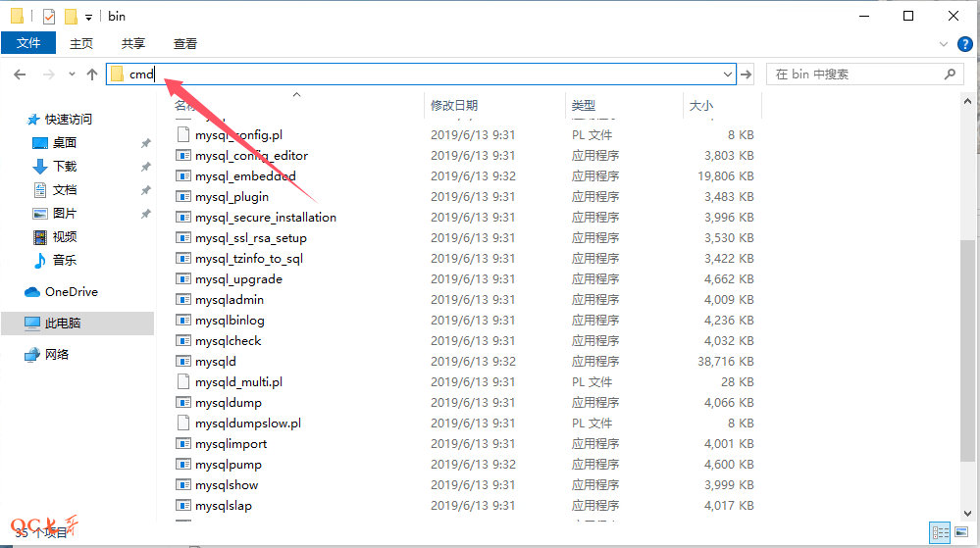Click the go-to address arrow button
Viewport: 980px width, 548px height.
point(747,75)
